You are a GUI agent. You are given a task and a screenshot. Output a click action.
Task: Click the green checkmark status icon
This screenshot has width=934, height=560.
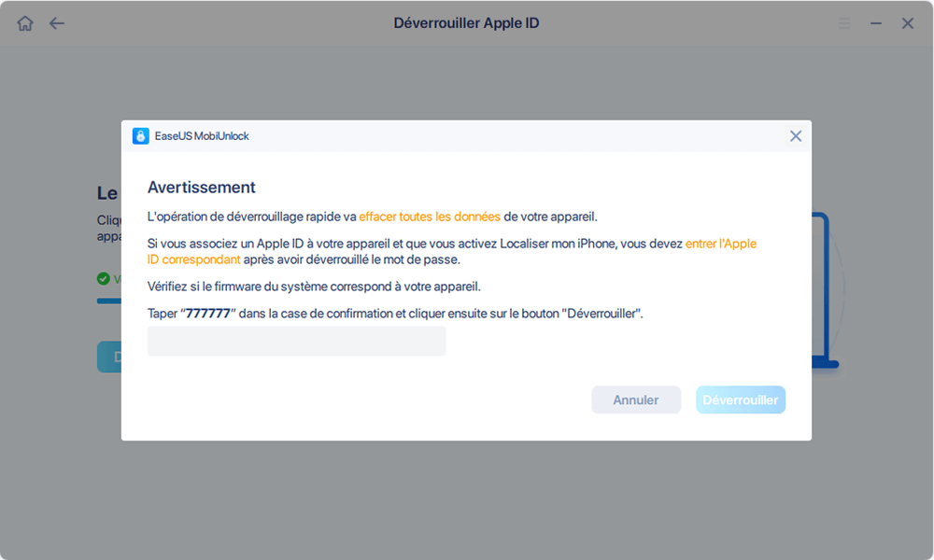102,278
